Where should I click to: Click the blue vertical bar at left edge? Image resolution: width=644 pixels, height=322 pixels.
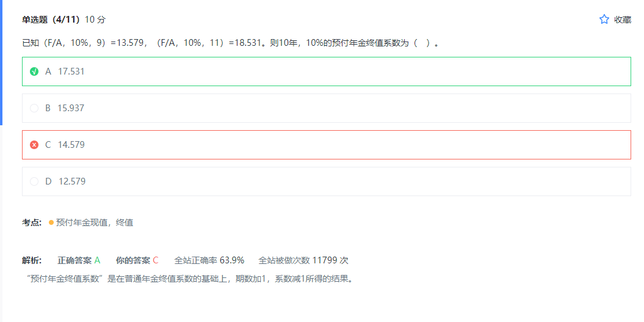pyautogui.click(x=1, y=61)
